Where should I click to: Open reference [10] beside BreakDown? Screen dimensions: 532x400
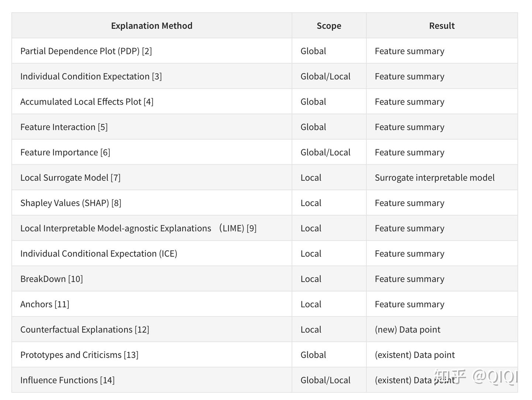tap(75, 279)
